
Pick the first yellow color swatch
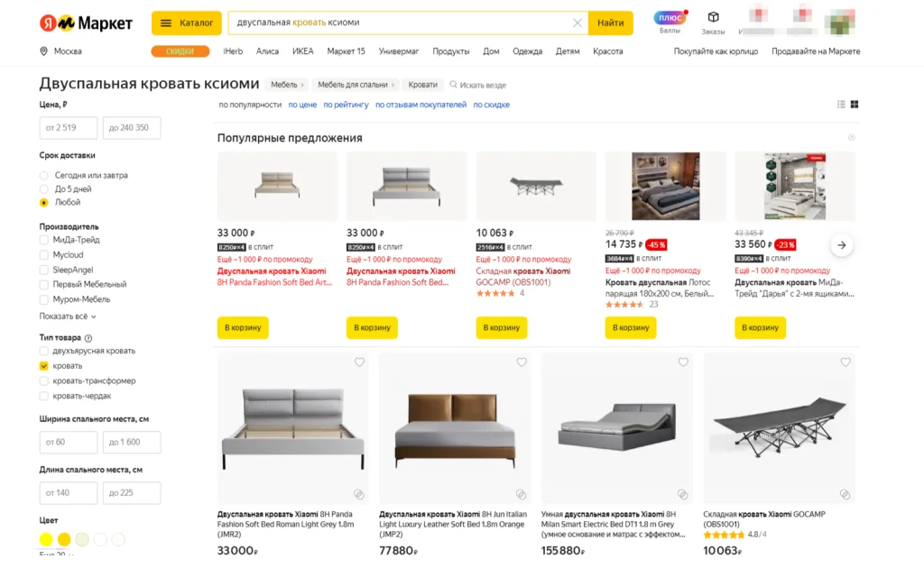click(46, 539)
